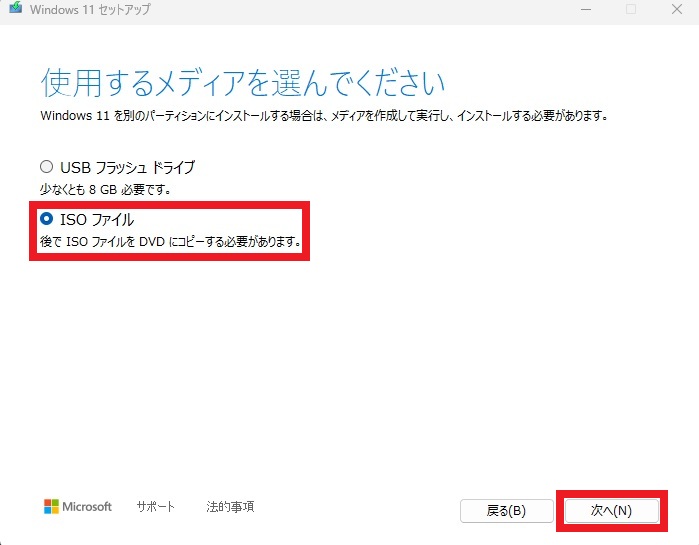Click the note about copying ISO to DVD
Viewport: 699px width, 545px height.
pyautogui.click(x=171, y=242)
